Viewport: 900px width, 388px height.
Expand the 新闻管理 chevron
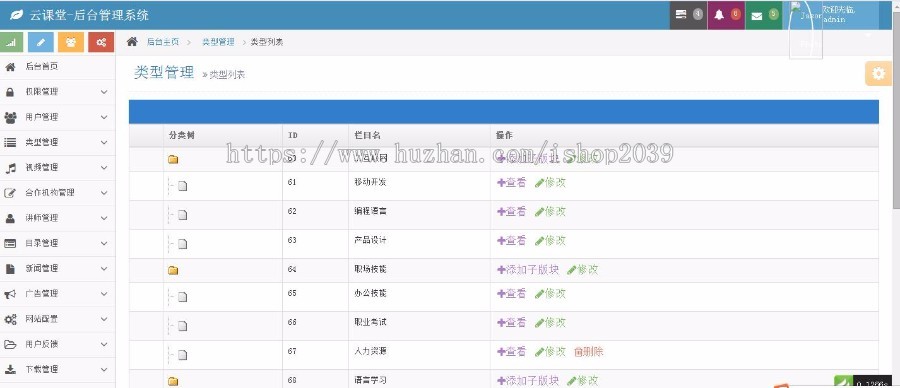(x=104, y=269)
